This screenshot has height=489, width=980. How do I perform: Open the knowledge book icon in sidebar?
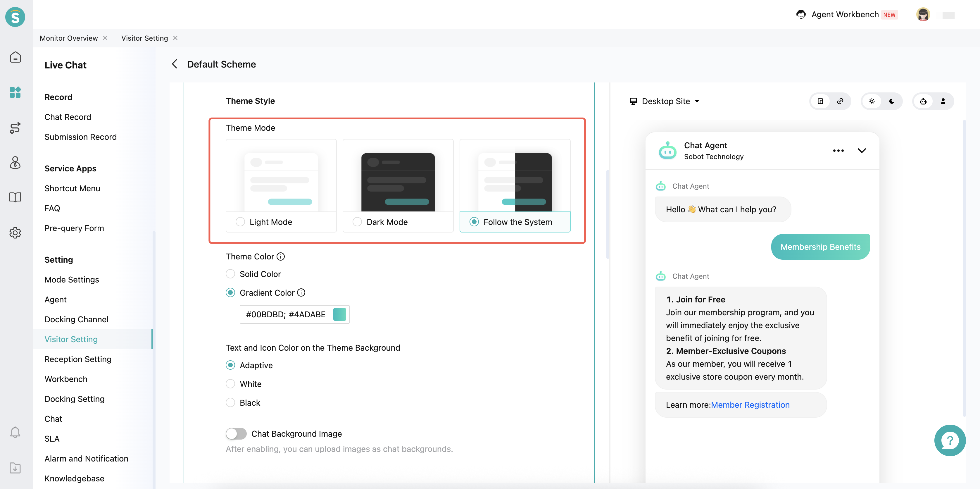tap(15, 197)
